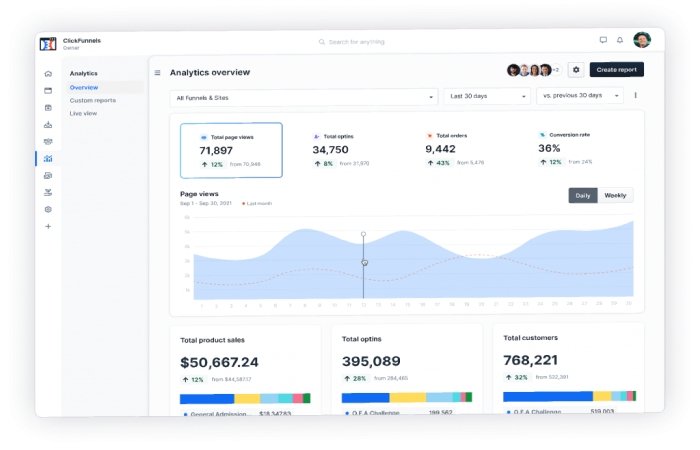Click the 395,089 total optins value
The image size is (700, 450).
371,361
